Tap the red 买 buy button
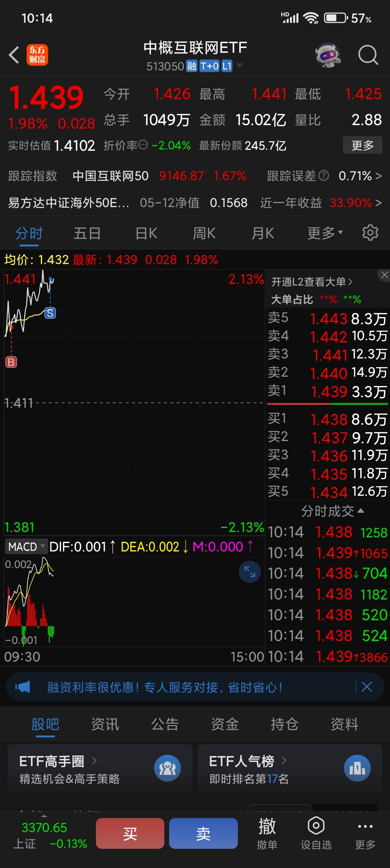Screen dimensions: 390x868 coord(130,833)
